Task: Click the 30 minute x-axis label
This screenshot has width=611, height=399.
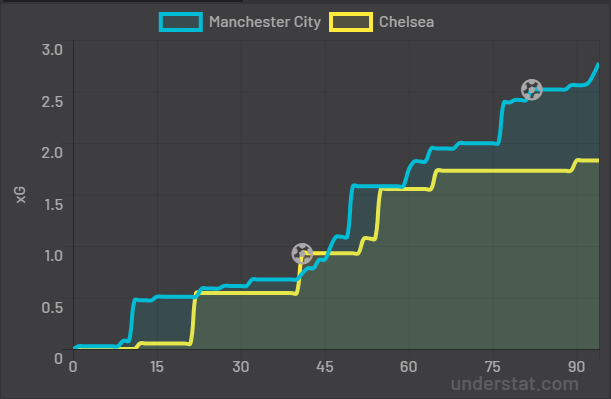Action: (x=241, y=367)
